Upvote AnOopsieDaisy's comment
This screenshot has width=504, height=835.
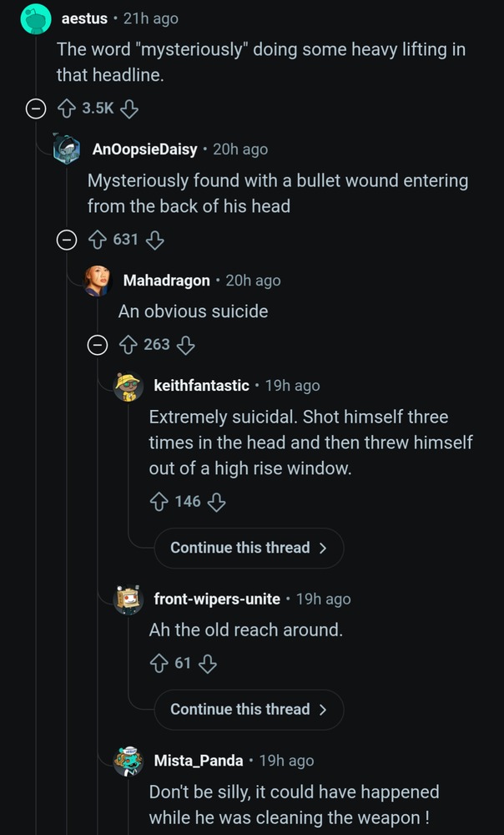pyautogui.click(x=97, y=240)
